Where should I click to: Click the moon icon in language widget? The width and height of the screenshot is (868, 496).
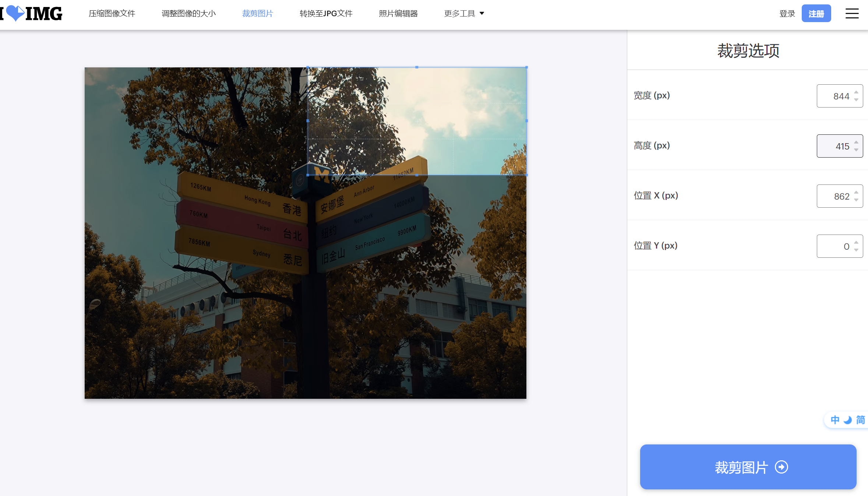(848, 420)
